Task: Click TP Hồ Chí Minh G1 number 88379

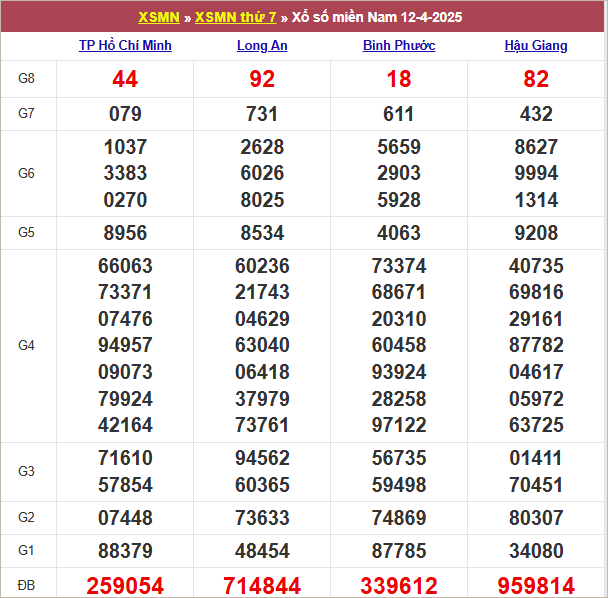Action: click(125, 551)
